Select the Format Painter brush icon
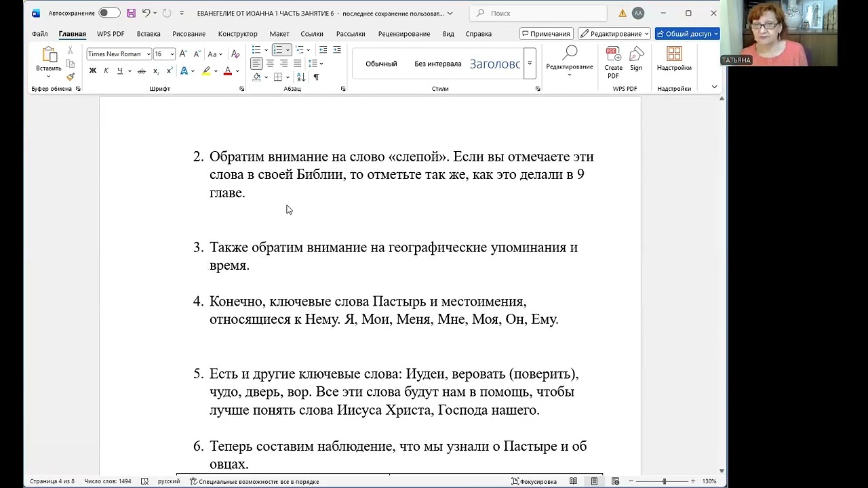This screenshot has width=868, height=488. [71, 77]
